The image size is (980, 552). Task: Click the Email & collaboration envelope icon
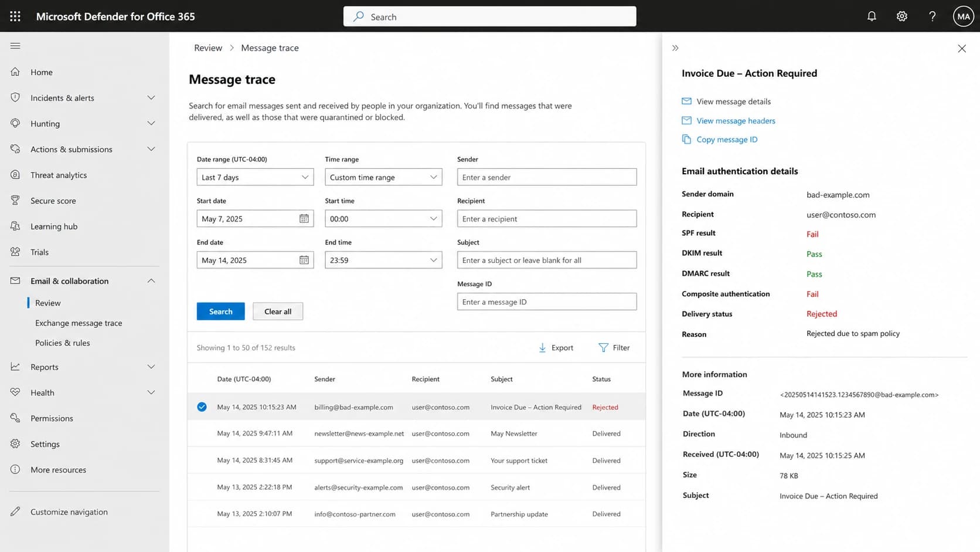[15, 280]
